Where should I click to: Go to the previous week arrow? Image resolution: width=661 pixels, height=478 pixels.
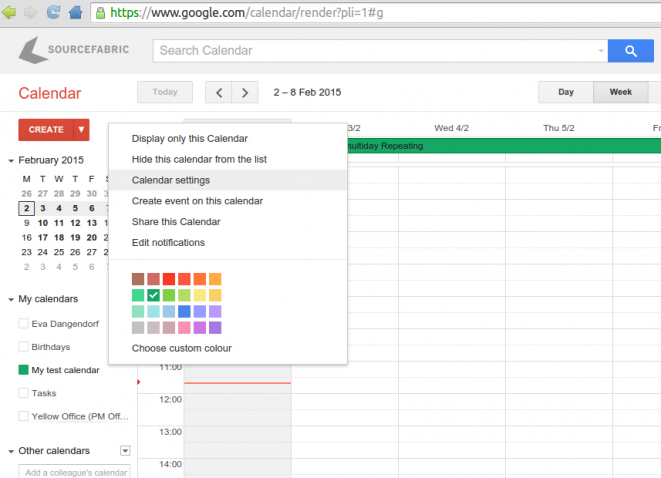pos(218,92)
